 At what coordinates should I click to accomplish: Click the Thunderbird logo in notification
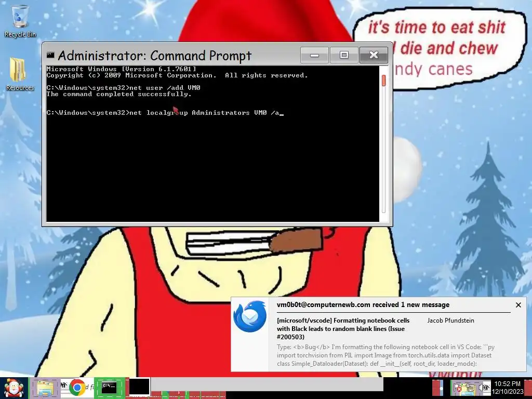point(250,316)
